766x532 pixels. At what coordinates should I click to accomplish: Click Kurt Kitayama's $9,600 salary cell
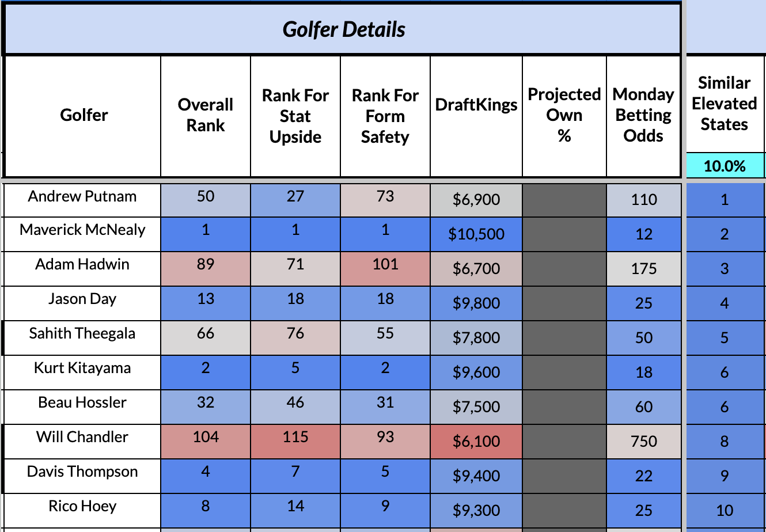coord(476,373)
